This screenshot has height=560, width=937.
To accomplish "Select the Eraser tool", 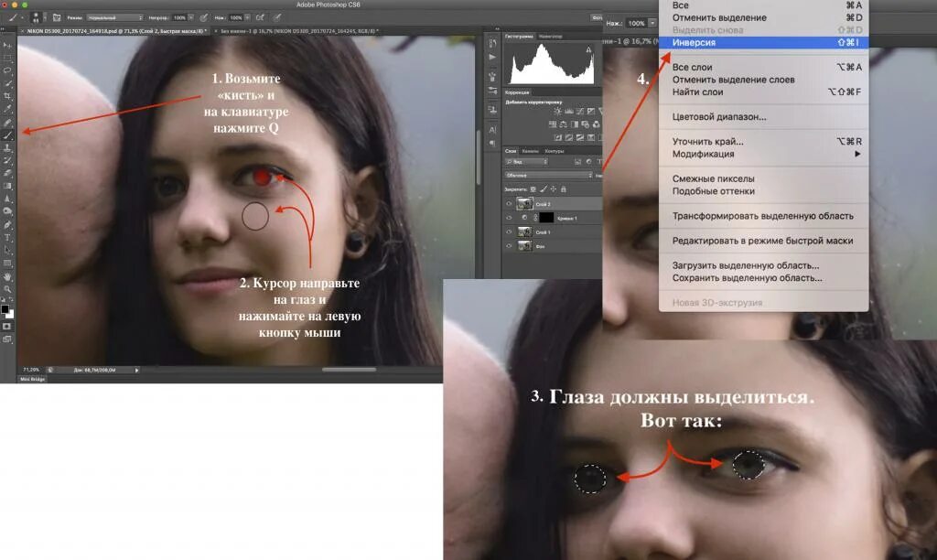I will click(x=7, y=173).
